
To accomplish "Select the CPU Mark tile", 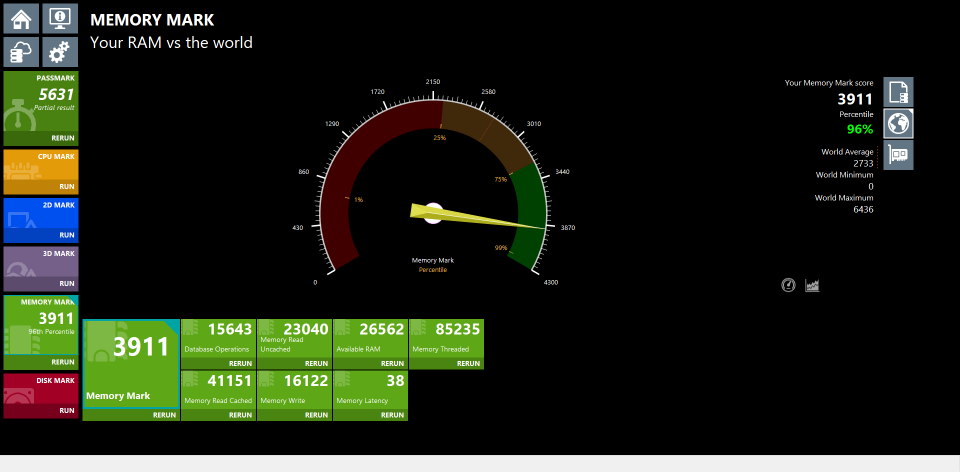I will [x=41, y=165].
